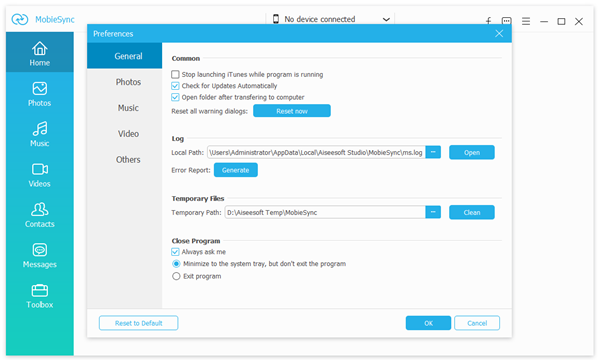This screenshot has width=600, height=362.
Task: Open the feedback chat icon in title bar
Action: pos(507,21)
